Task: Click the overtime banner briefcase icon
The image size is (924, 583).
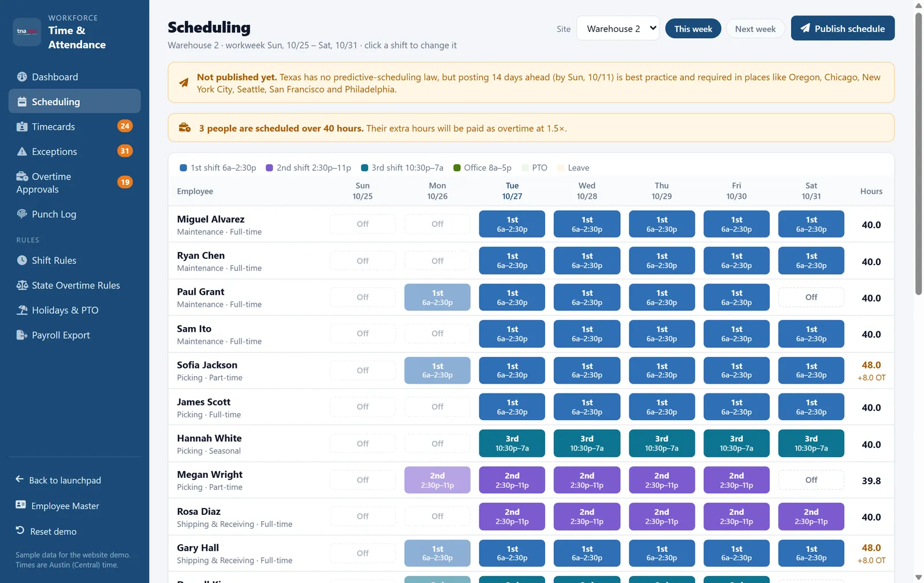Action: click(x=185, y=128)
